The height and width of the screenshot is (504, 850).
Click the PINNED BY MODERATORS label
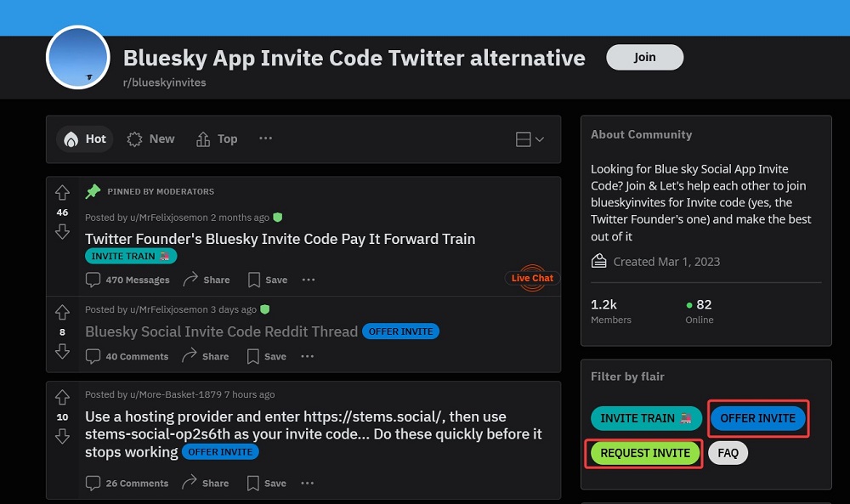click(161, 191)
